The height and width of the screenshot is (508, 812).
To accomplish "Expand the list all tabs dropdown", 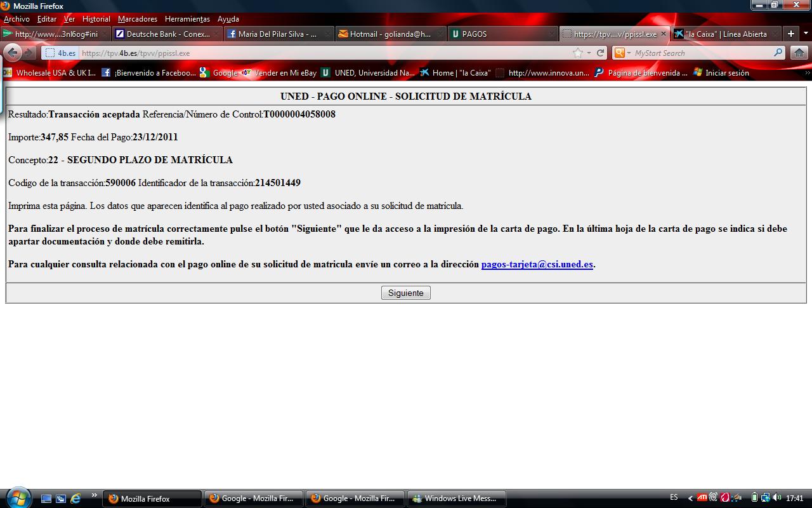I will 806,34.
